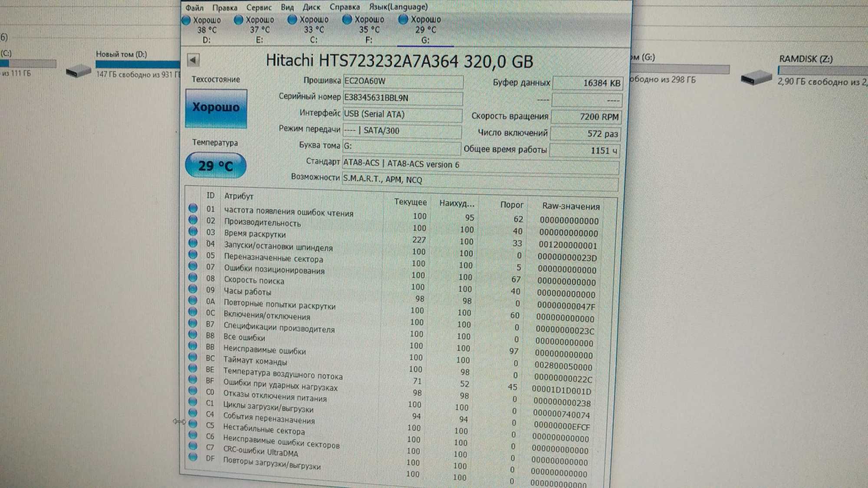Image resolution: width=868 pixels, height=488 pixels.
Task: Select the частота появления ошибок чтения attribute text
Action: pos(289,211)
